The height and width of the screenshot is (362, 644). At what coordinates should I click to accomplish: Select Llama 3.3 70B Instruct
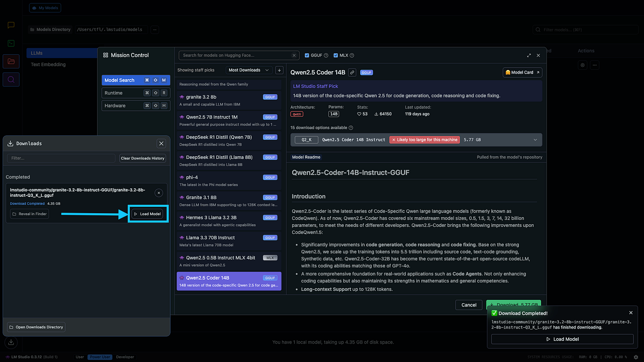pos(229,241)
